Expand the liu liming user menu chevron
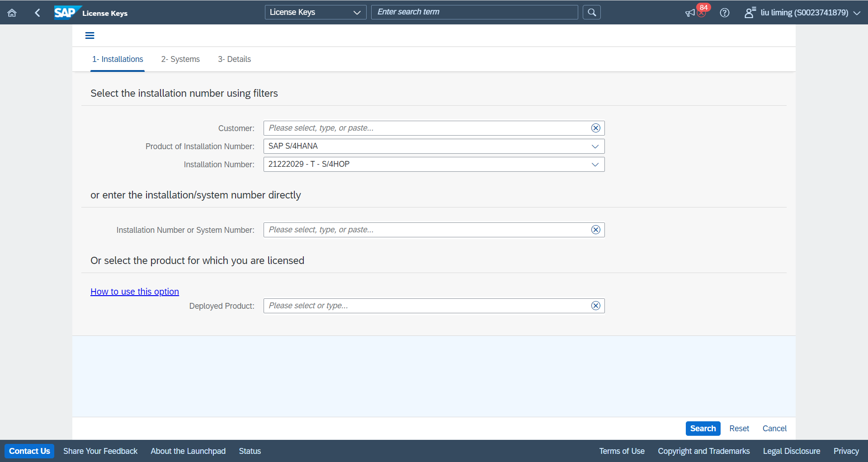Image resolution: width=868 pixels, height=462 pixels. [857, 13]
